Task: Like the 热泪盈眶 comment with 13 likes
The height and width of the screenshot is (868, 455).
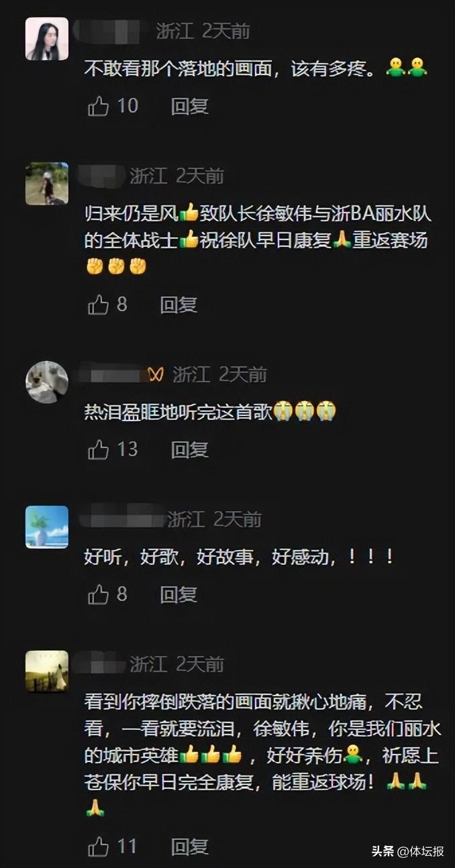Action: tap(98, 449)
